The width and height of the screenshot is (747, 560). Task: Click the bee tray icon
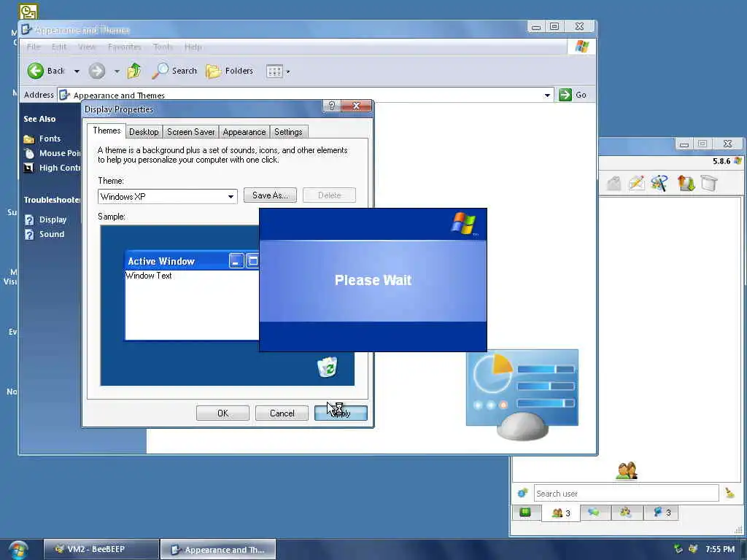tap(693, 549)
